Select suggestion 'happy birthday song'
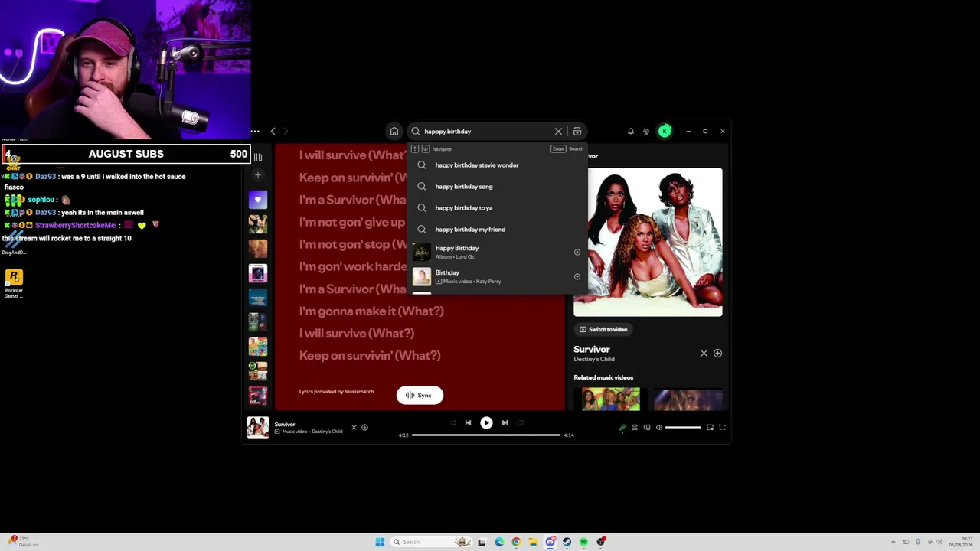This screenshot has width=980, height=551. pos(498,187)
